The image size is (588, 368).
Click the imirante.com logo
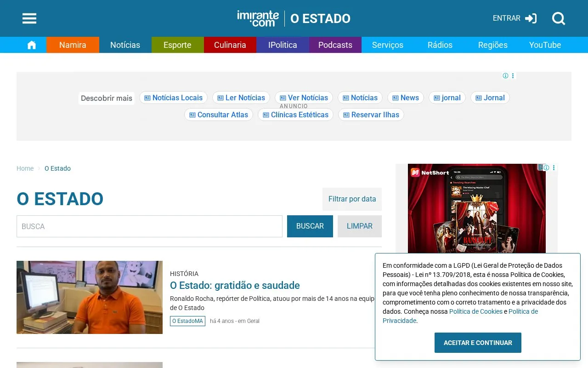click(x=258, y=18)
